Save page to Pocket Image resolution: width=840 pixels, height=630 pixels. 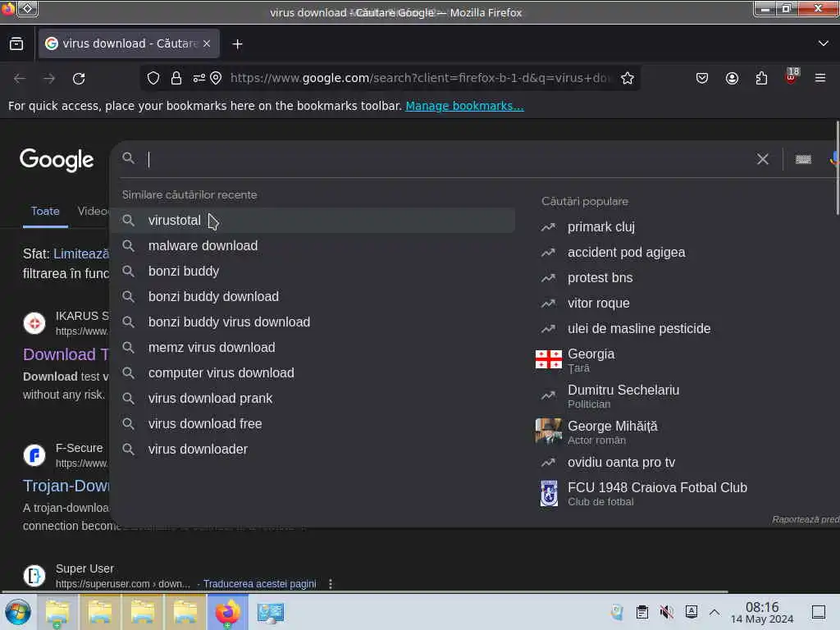point(702,78)
